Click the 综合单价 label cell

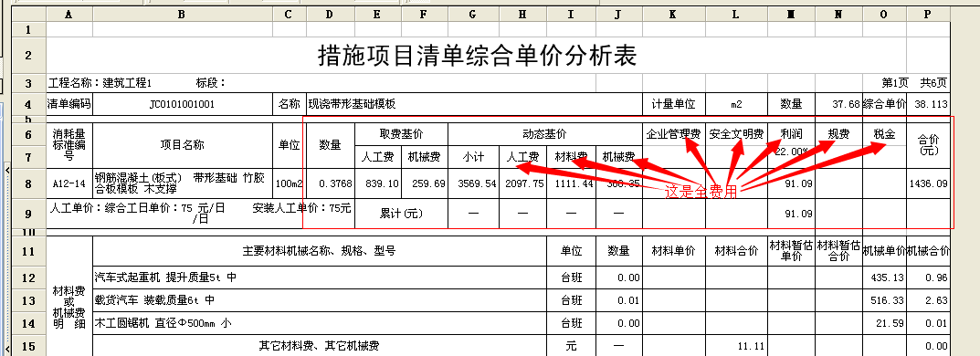click(884, 104)
